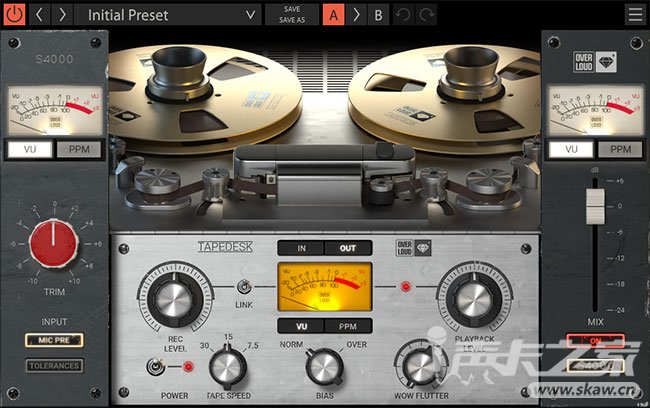
Task: Go to the previous preset arrow
Action: click(39, 15)
